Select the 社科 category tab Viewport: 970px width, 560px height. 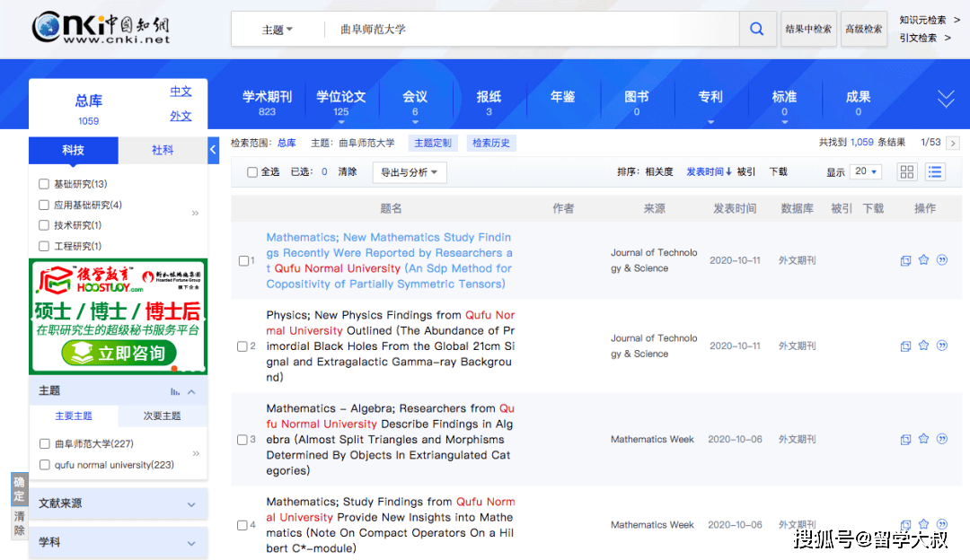(x=163, y=150)
